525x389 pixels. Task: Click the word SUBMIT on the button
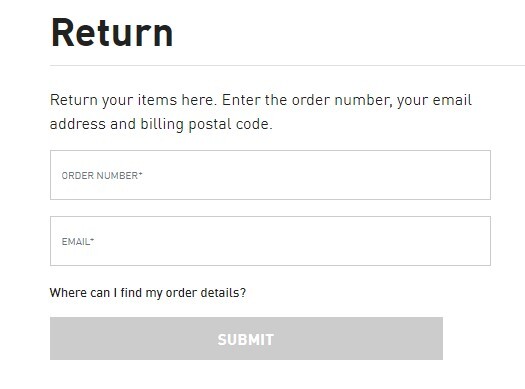(x=246, y=339)
